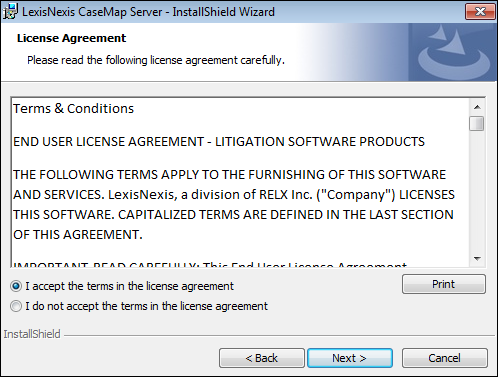Click the "I do not accept the terms" label text
This screenshot has width=498, height=377.
pyautogui.click(x=146, y=306)
